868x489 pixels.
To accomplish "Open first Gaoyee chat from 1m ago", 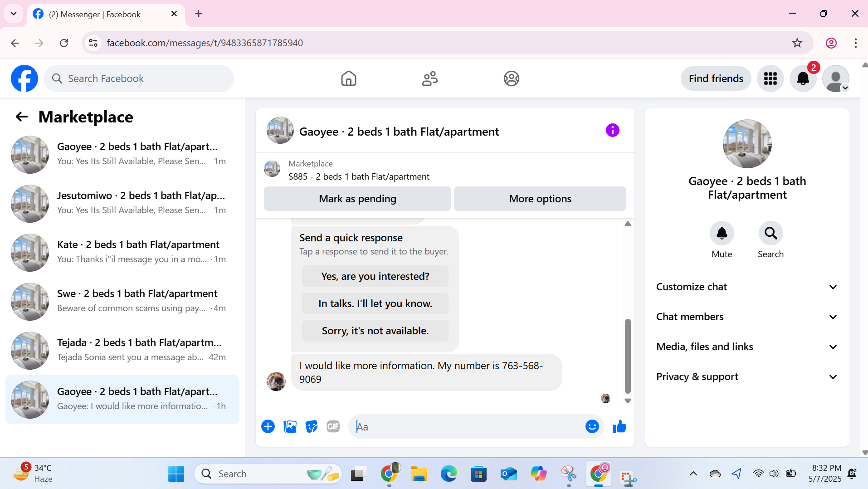I will 122,154.
